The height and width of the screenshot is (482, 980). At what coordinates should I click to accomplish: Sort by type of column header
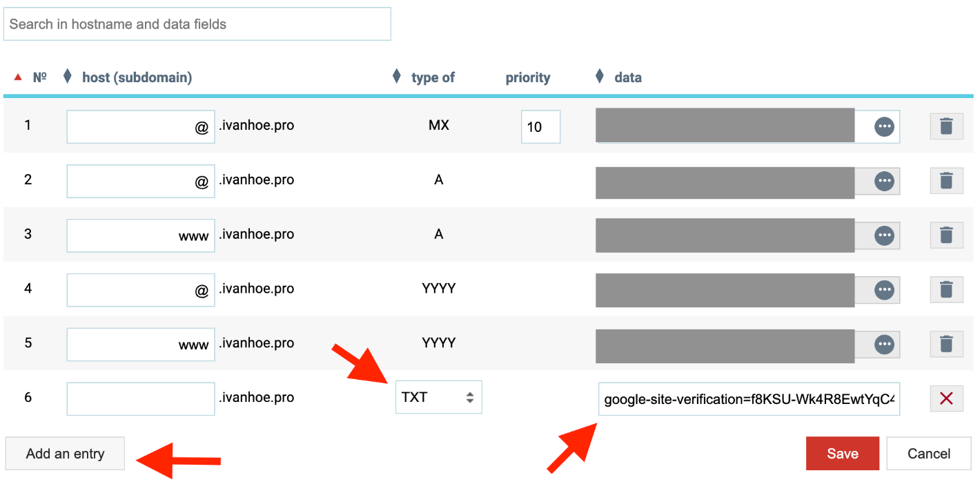click(433, 77)
